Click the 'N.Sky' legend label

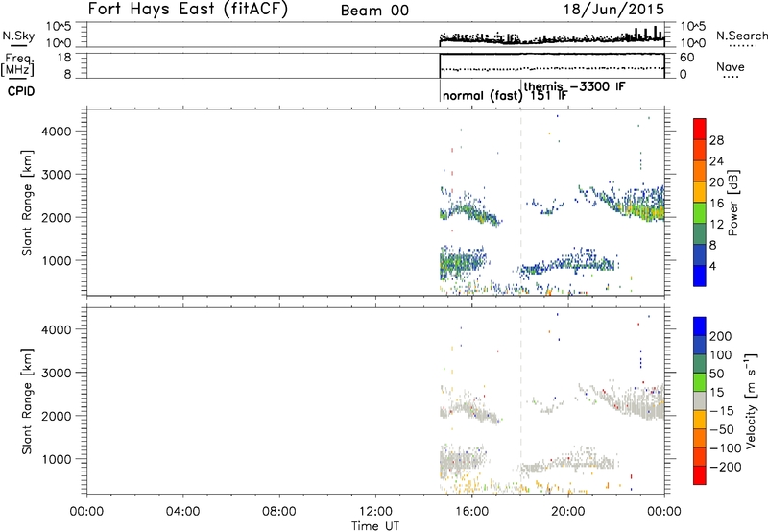18,36
